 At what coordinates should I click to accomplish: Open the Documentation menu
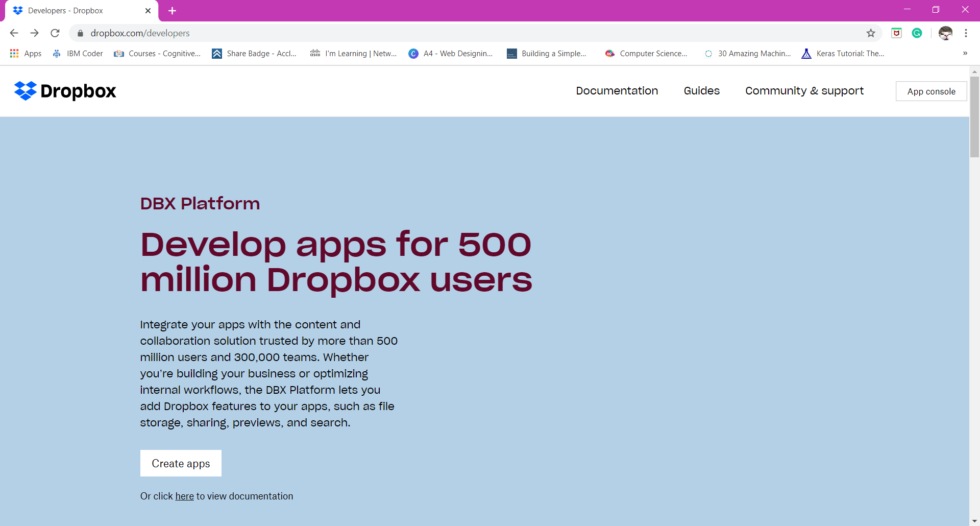(x=617, y=90)
